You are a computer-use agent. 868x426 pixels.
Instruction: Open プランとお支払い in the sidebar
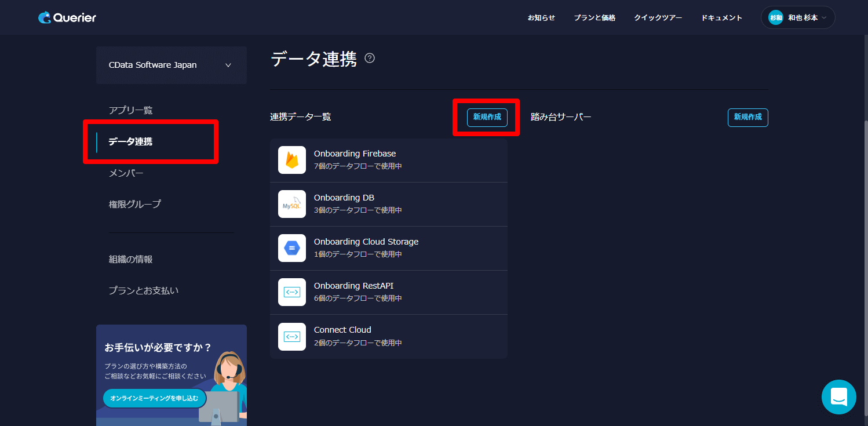144,290
